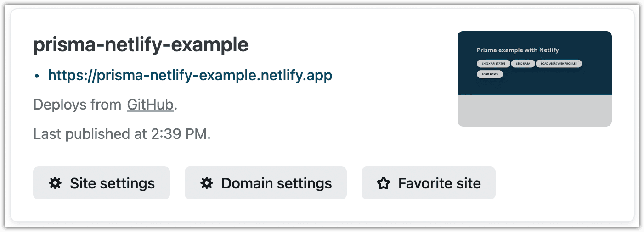Screen dimensions: 644x232
Task: Click the 'Last published at 2:39 PM' text
Action: point(122,134)
